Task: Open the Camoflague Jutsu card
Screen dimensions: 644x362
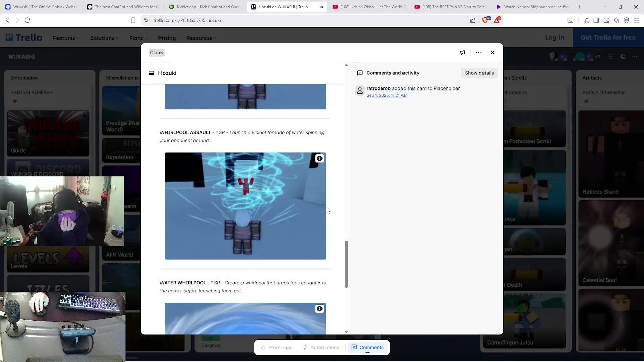Action: 524,322
